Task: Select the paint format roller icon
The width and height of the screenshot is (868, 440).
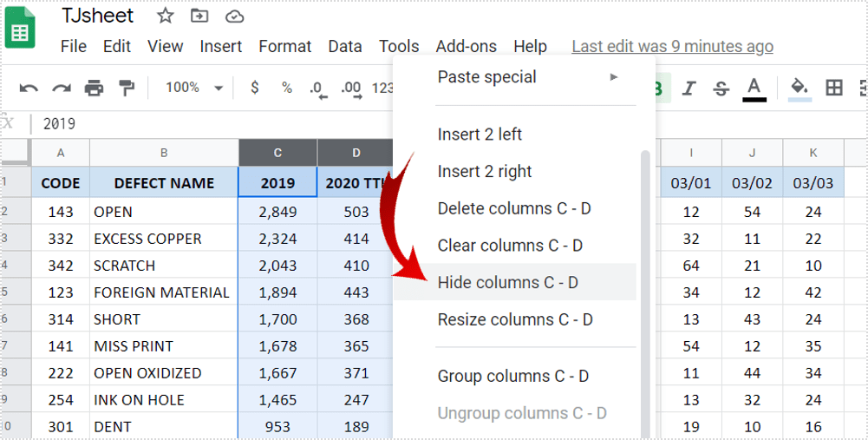Action: (127, 88)
